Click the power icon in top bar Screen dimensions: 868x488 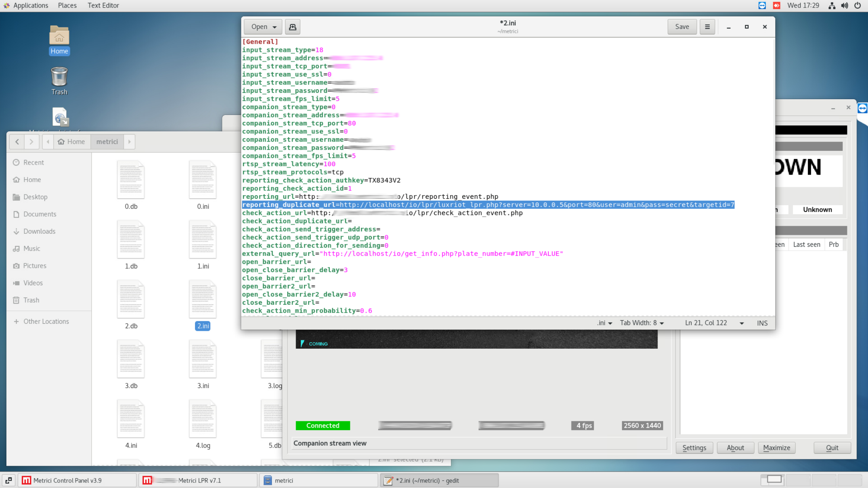click(x=857, y=5)
